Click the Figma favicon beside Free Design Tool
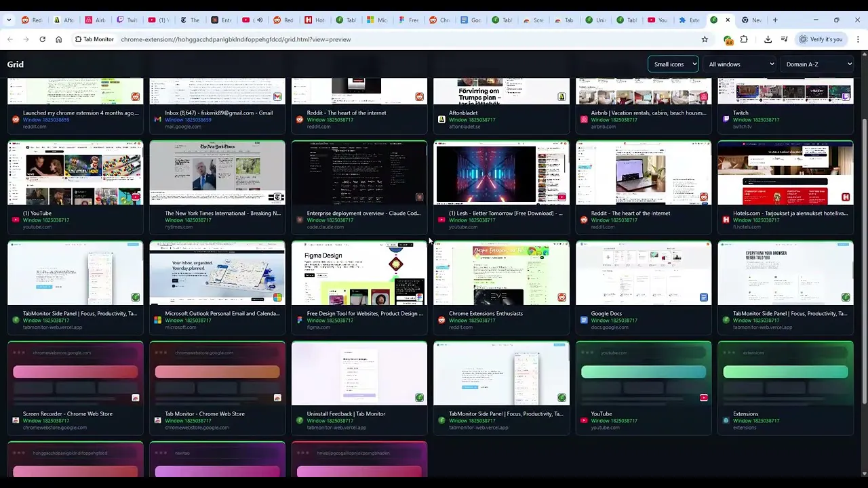Screen dimensions: 868x488 click(x=300, y=321)
